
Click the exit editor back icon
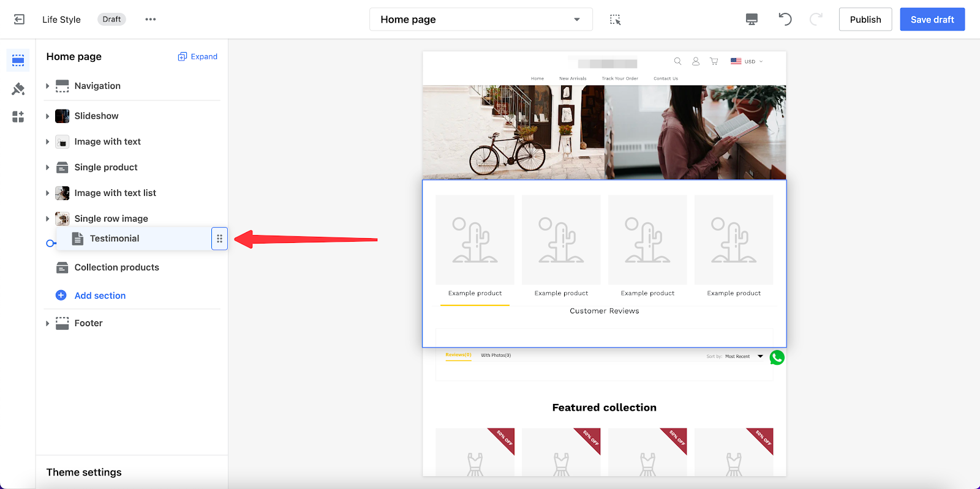coord(19,20)
